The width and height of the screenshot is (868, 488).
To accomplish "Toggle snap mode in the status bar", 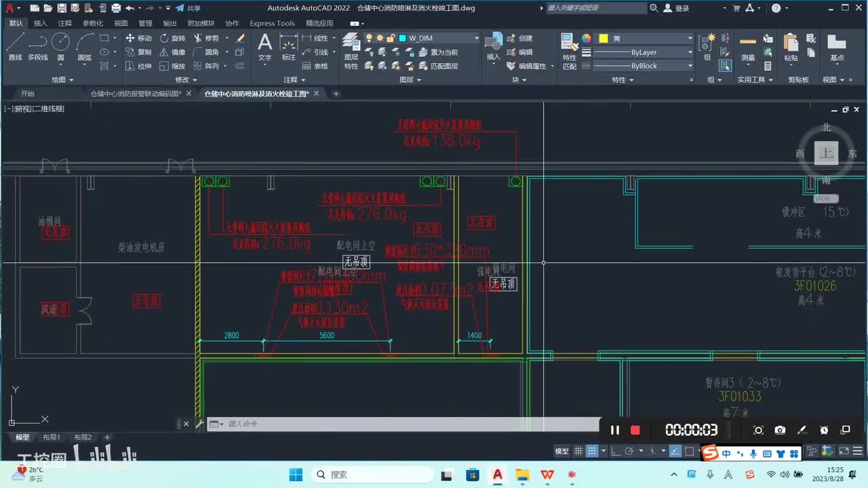I will pos(592,451).
